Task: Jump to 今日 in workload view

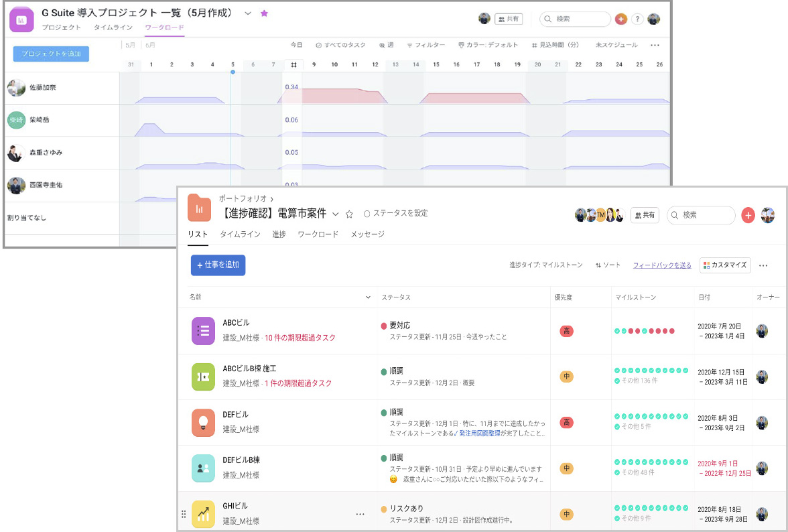Action: pos(296,45)
